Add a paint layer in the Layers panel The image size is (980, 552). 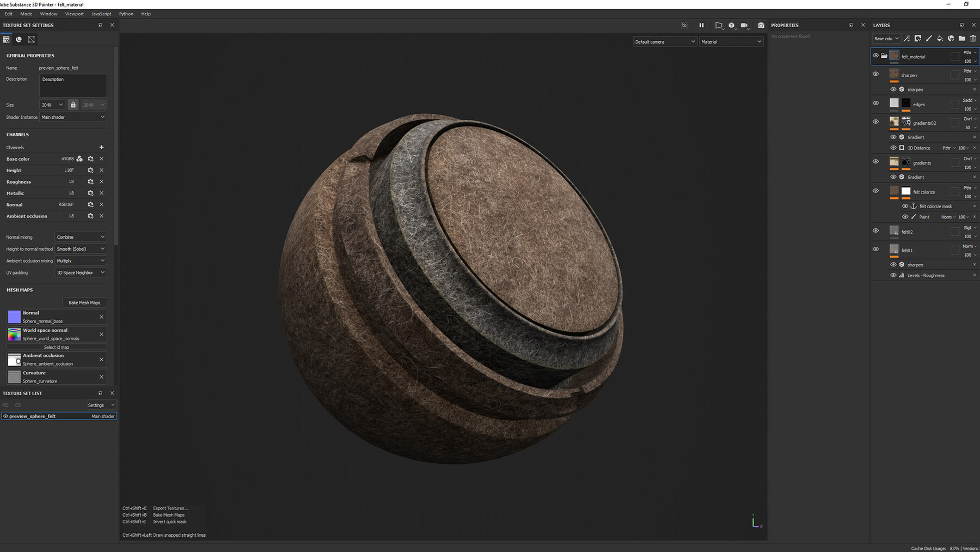click(x=929, y=38)
